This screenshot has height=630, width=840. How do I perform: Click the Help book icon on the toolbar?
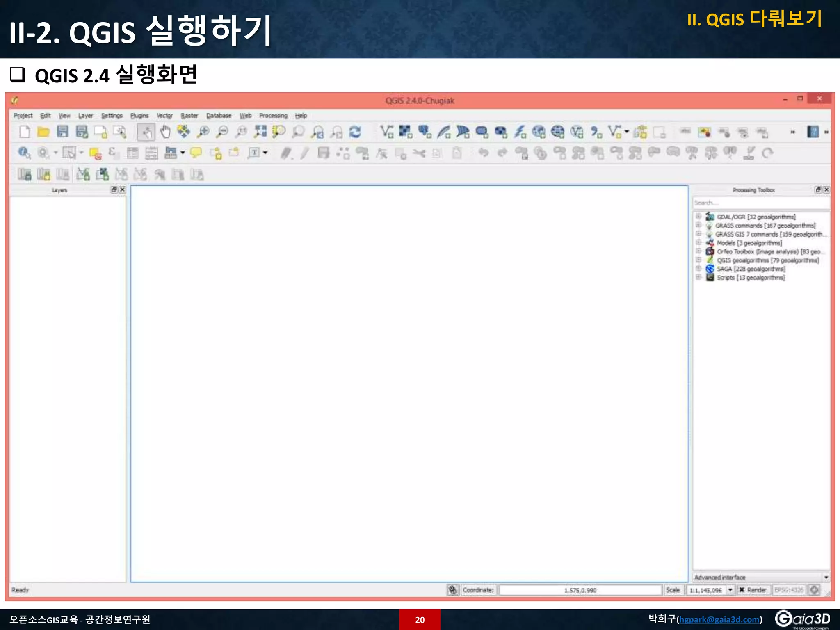pyautogui.click(x=813, y=132)
